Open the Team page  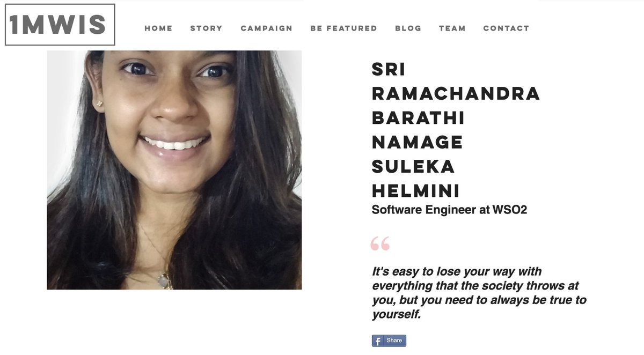(x=452, y=28)
